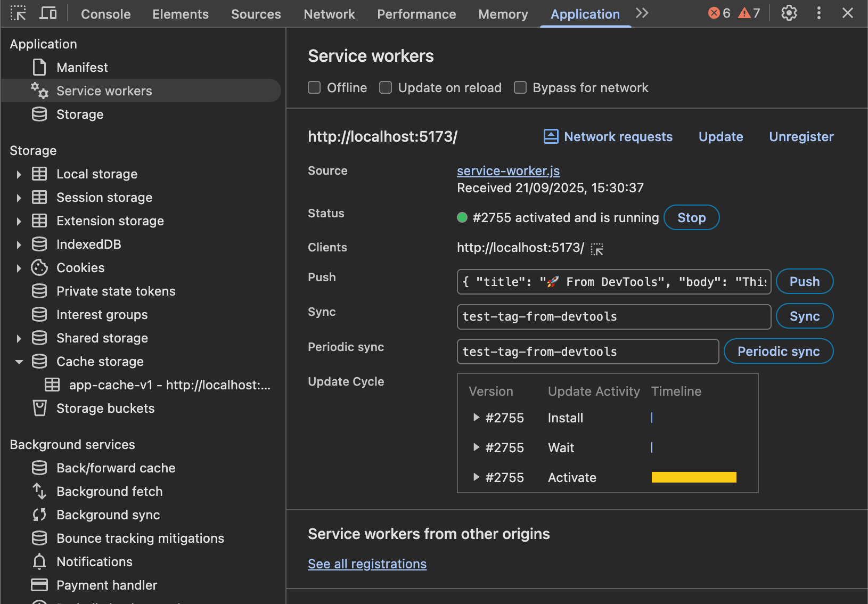Click the Interest groups database icon

coord(39,315)
